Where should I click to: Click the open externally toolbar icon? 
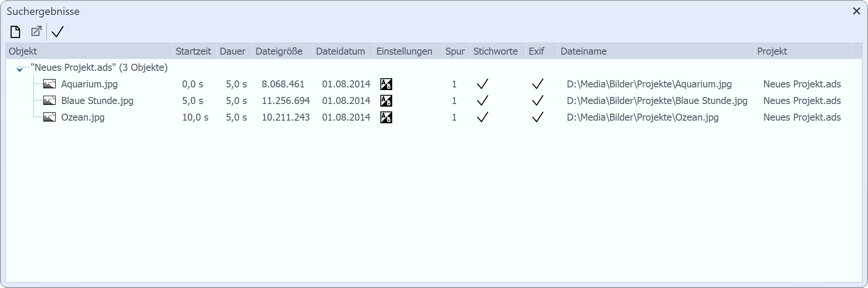coord(35,31)
